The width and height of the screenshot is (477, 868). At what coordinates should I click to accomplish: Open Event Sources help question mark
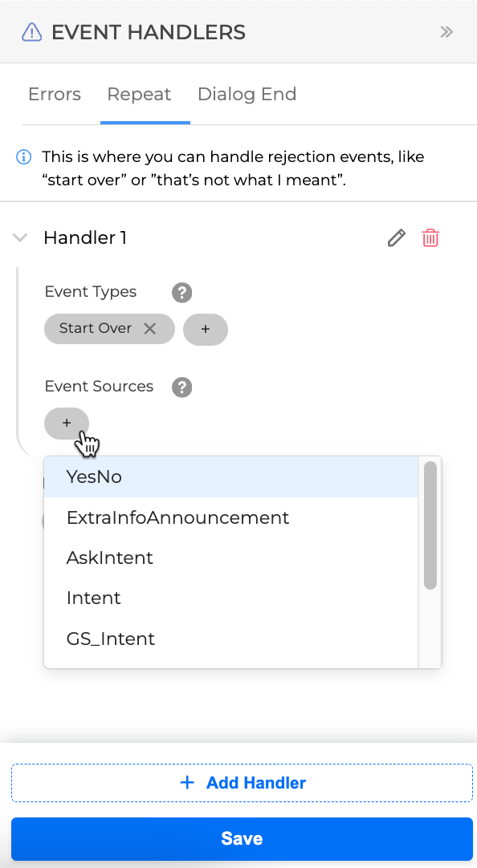[x=181, y=387]
